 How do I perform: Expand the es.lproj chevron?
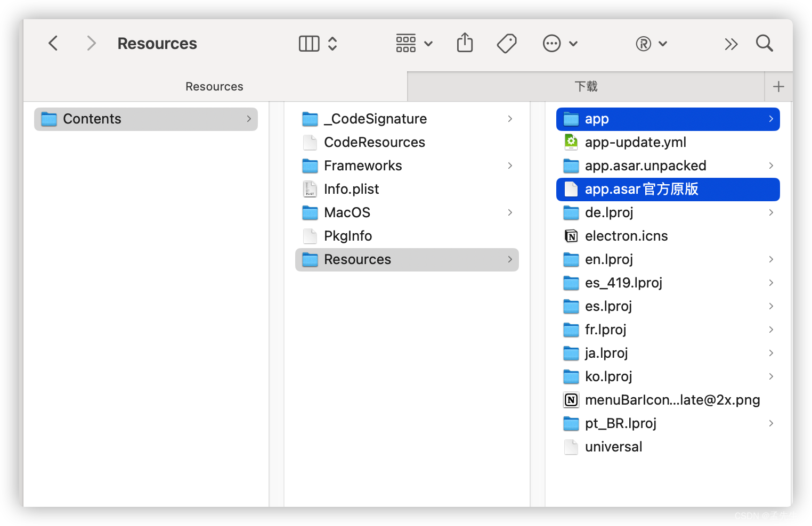coord(771,306)
